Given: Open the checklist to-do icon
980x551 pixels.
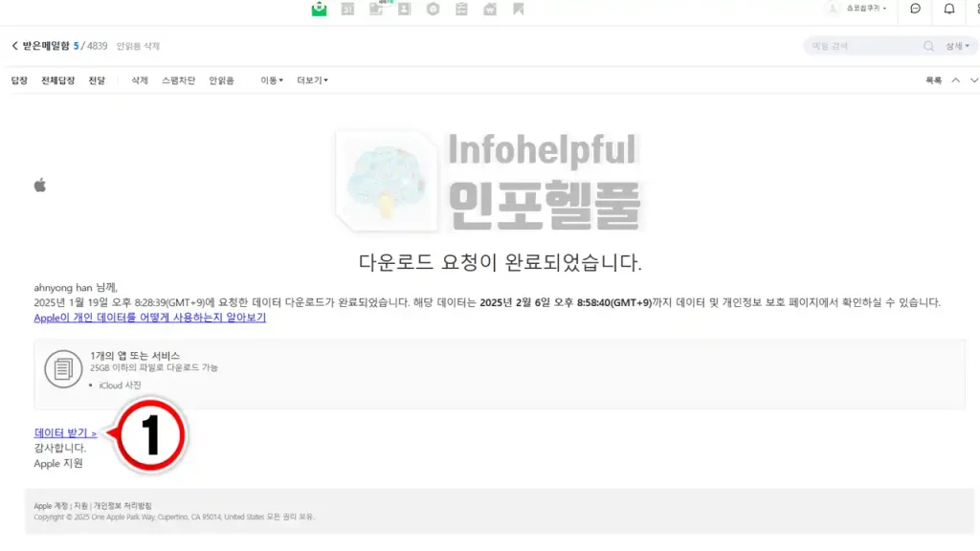Looking at the screenshot, I should tap(461, 9).
